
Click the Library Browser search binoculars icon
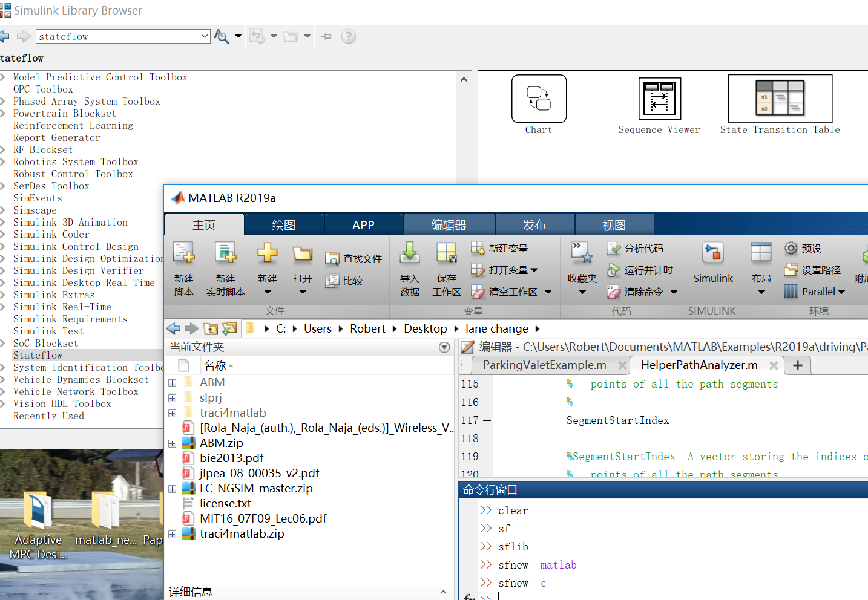[222, 36]
